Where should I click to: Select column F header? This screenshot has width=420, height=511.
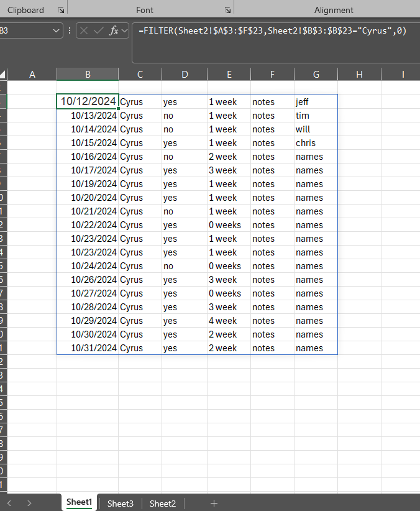click(272, 75)
